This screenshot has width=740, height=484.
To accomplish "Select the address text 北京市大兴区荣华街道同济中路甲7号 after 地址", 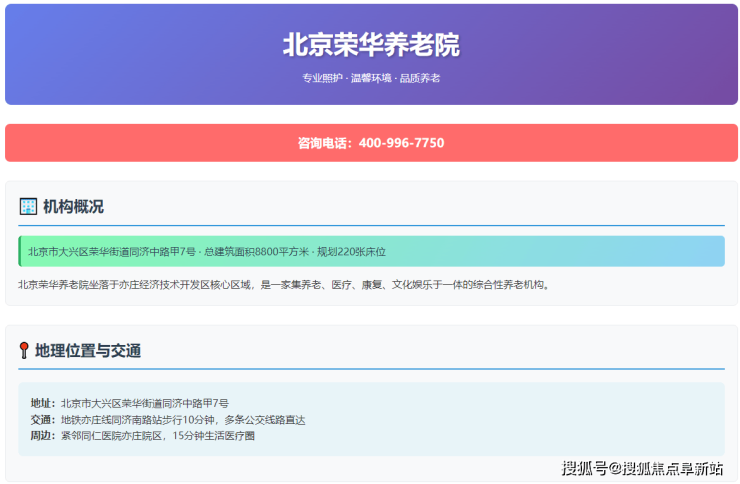I will (x=145, y=403).
